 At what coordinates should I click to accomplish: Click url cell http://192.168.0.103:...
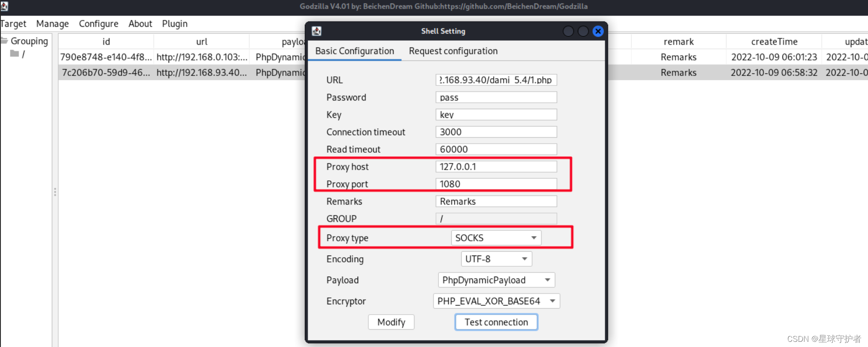tap(202, 57)
